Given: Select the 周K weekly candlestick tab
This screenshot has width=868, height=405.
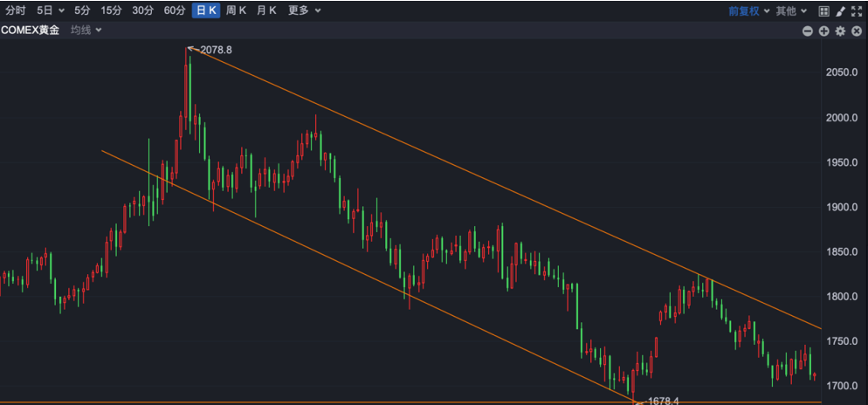Looking at the screenshot, I should (x=236, y=10).
